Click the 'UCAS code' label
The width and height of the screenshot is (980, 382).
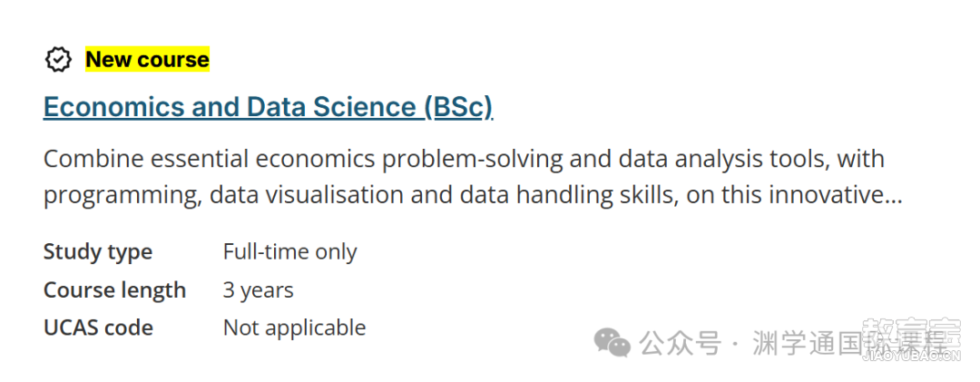98,328
